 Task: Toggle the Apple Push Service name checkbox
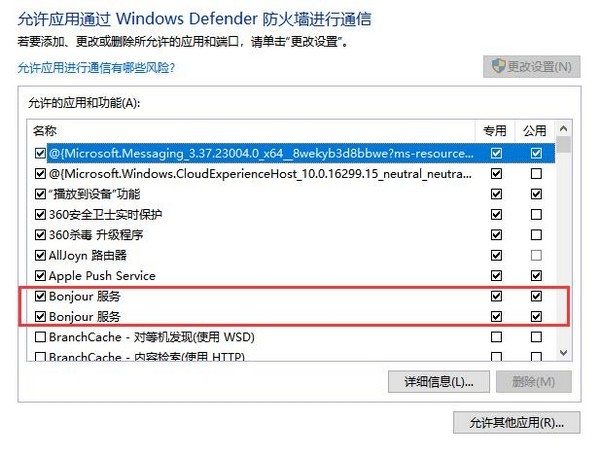(x=40, y=275)
